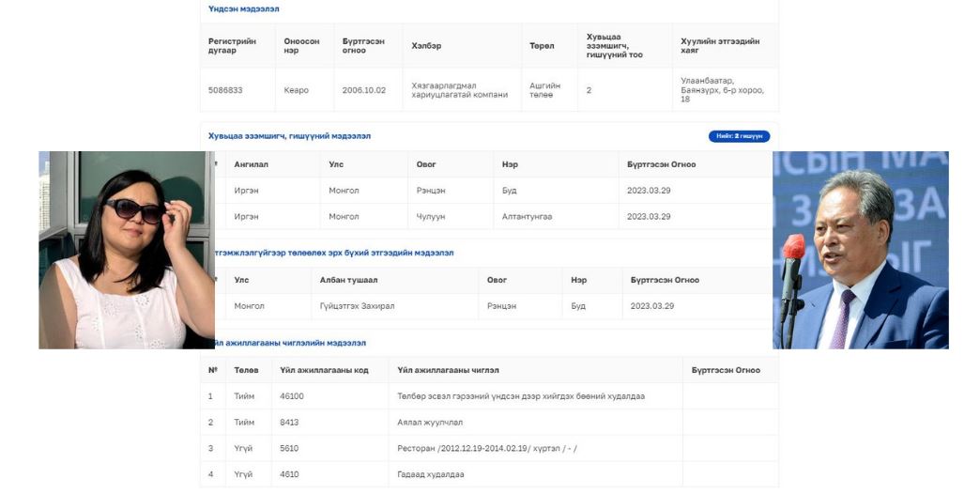Viewport: 980px width, 494px height.
Task: Click activity code 5610
Action: point(289,448)
